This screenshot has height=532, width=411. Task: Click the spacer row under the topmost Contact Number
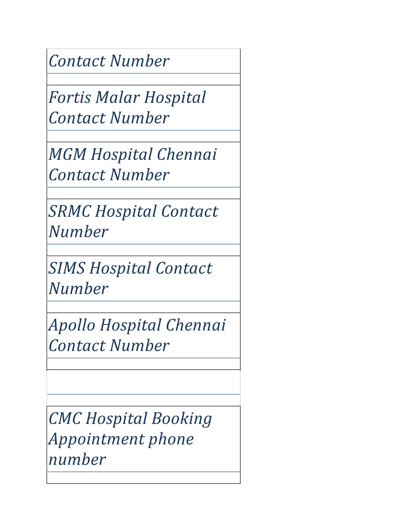tap(143, 79)
